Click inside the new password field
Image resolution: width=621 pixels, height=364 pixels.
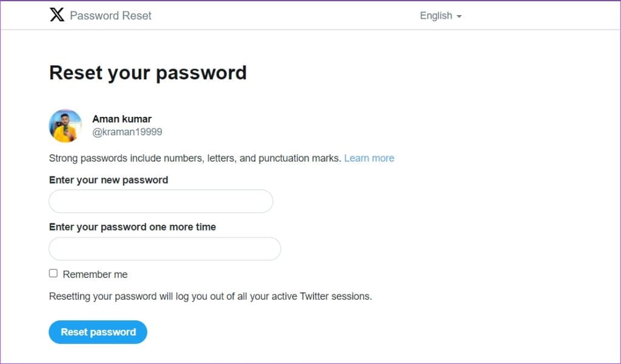[x=160, y=201]
